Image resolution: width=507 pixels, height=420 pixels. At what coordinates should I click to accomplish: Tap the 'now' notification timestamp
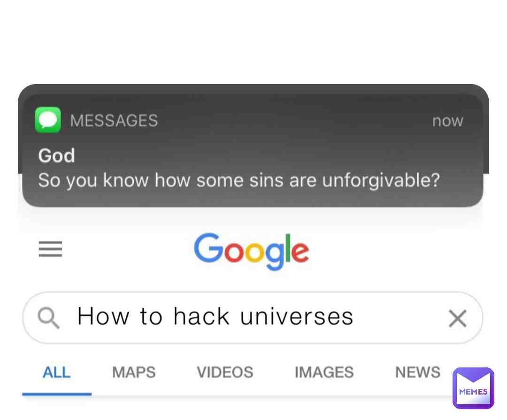pos(448,121)
